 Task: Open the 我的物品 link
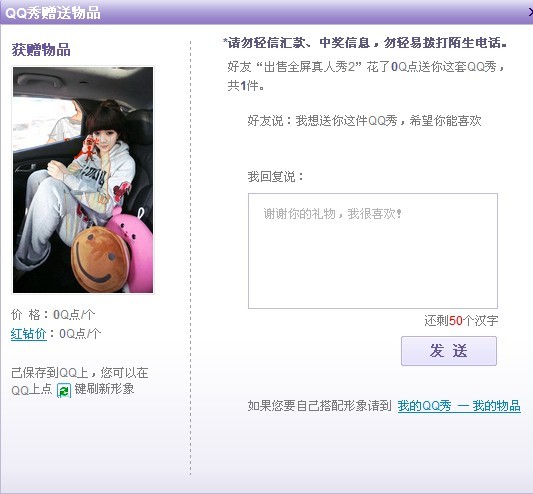point(497,406)
